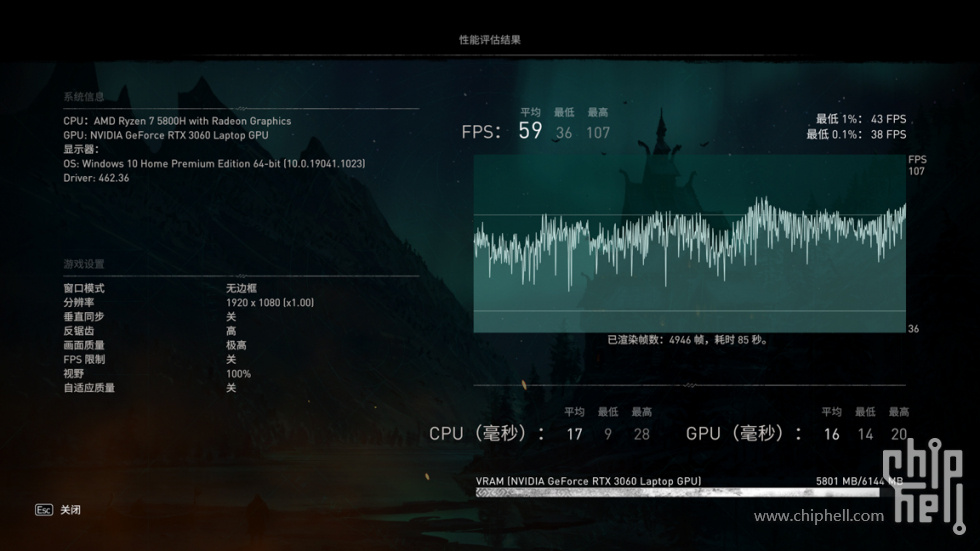Click the 自适应质量 setting label
This screenshot has width=980, height=551.
89,388
